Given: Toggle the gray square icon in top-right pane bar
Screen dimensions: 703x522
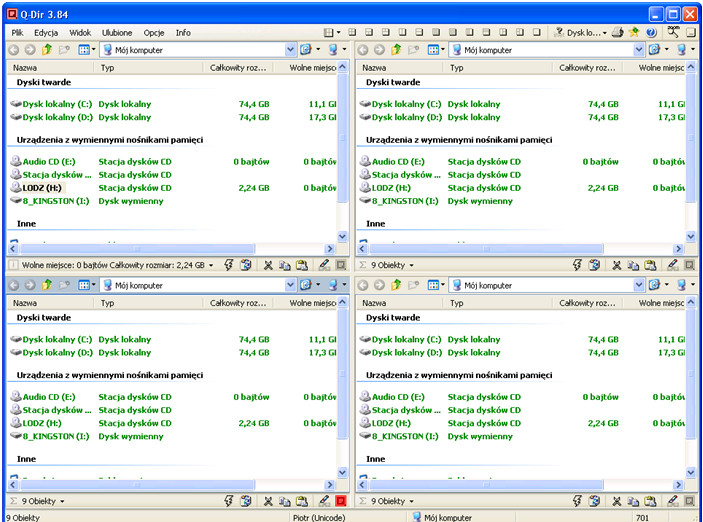Looking at the screenshot, I should point(690,265).
